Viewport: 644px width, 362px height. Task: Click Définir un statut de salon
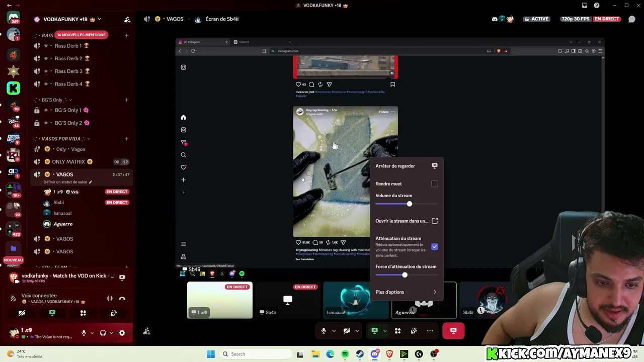coord(68,182)
